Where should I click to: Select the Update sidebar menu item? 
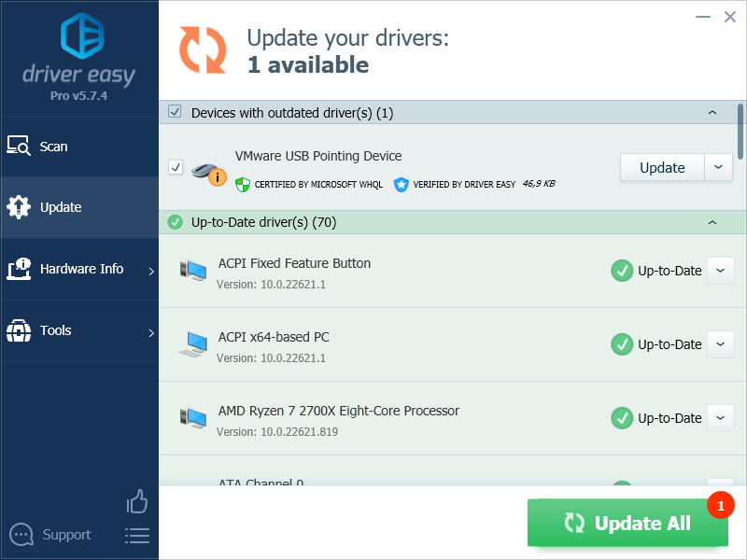(x=79, y=207)
